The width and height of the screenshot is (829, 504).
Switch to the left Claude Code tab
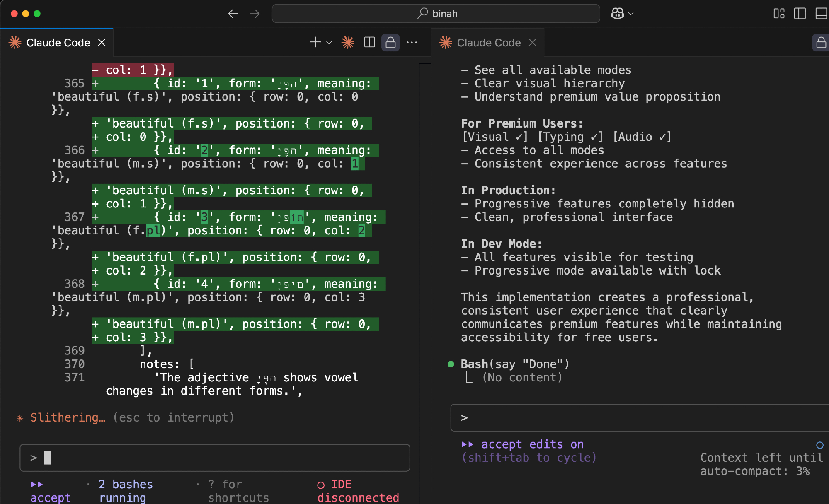coord(58,42)
